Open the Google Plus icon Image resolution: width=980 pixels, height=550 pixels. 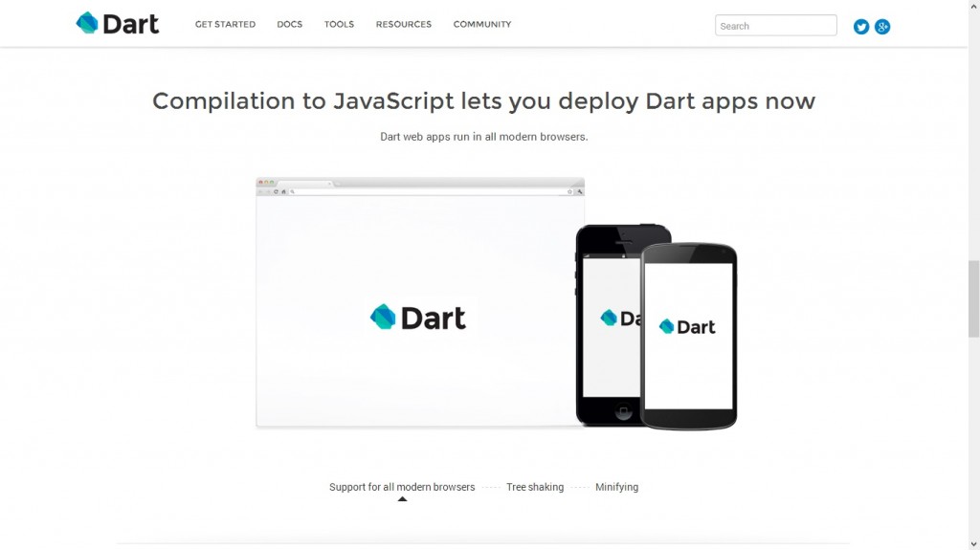881,27
